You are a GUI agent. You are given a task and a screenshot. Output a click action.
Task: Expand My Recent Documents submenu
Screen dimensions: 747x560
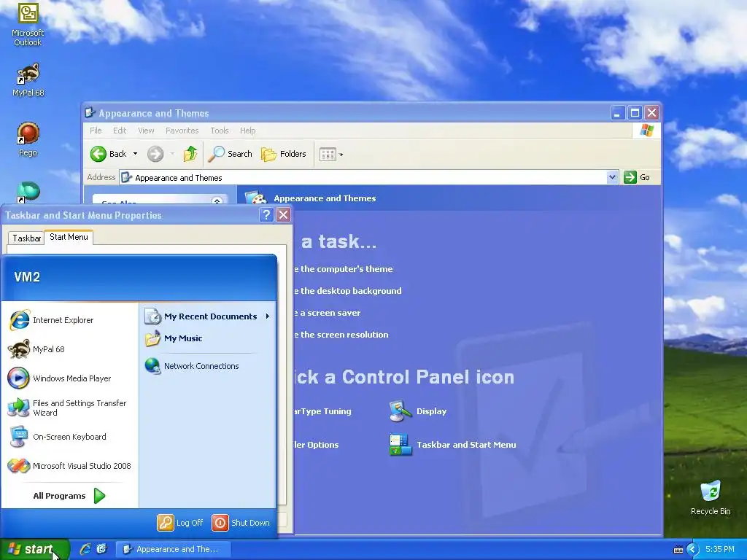point(208,316)
